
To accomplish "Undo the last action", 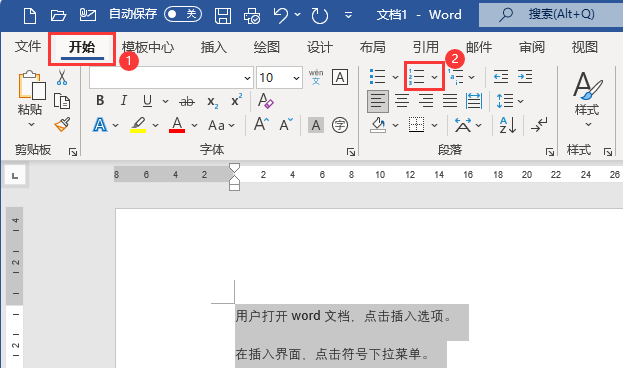I will 281,15.
